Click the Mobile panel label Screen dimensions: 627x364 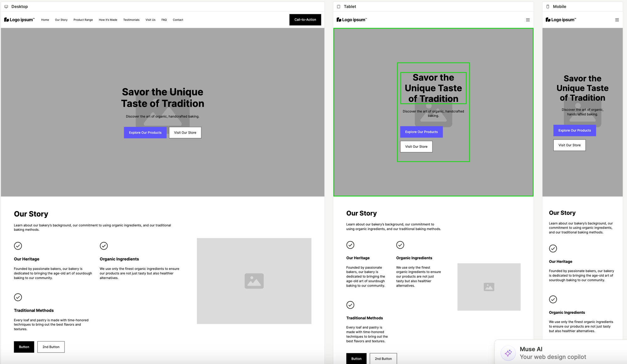coord(559,7)
